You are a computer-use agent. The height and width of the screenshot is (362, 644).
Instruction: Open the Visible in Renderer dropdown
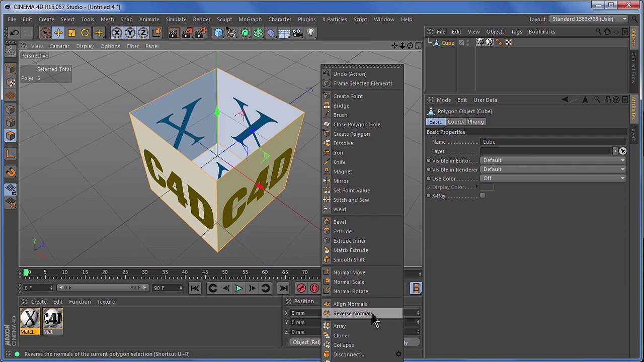(553, 169)
